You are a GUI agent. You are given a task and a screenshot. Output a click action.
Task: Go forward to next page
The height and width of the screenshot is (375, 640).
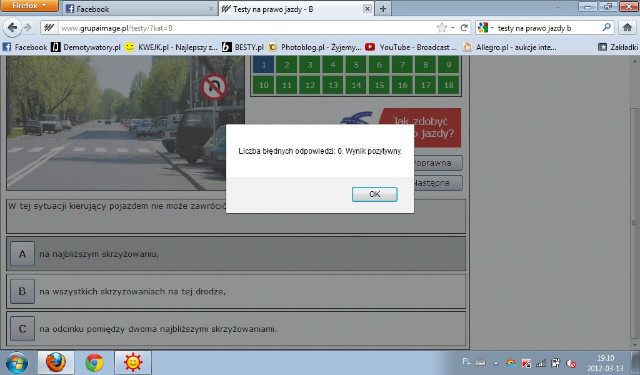pos(28,28)
